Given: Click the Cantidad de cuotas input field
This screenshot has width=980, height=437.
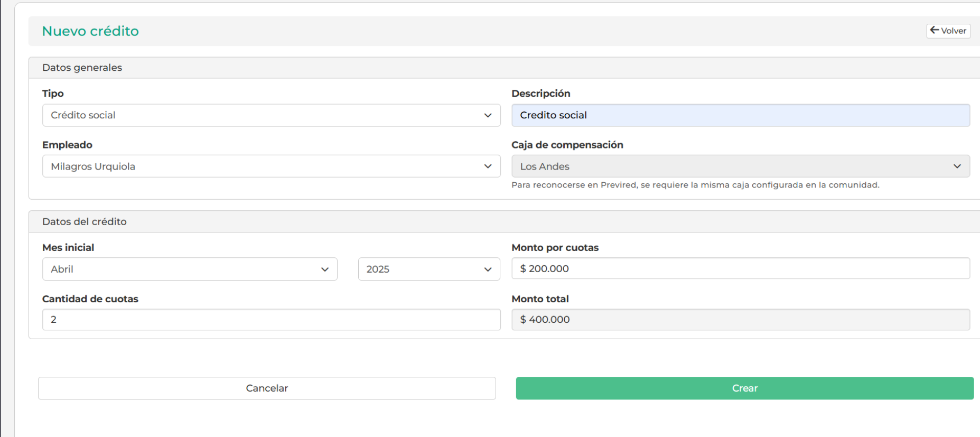Looking at the screenshot, I should click(270, 320).
